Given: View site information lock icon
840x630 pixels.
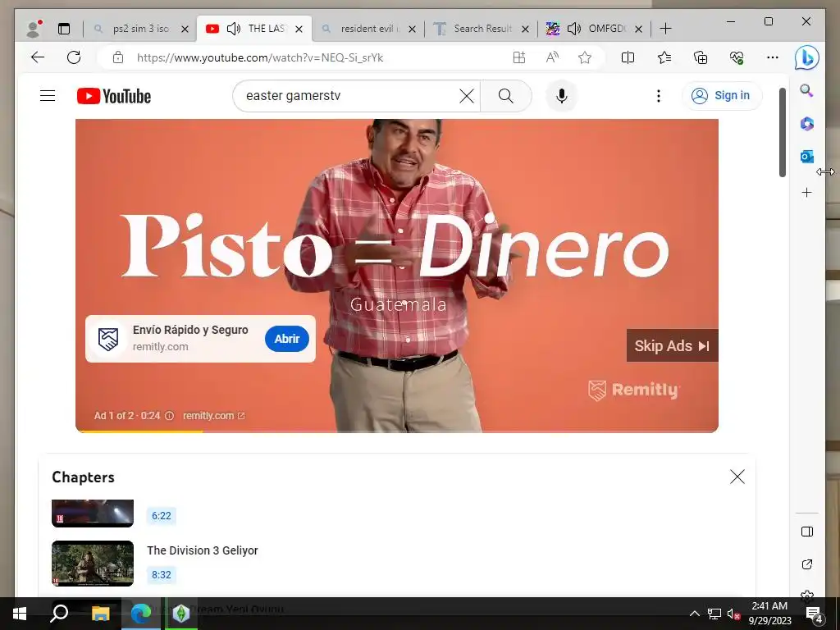Looking at the screenshot, I should 118,57.
